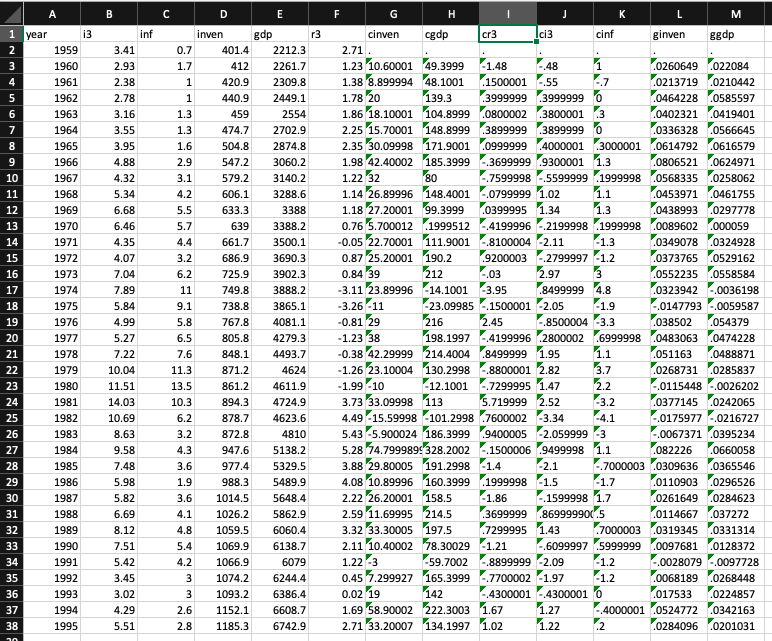Click gdp value 6079
Screen dimensions: 772x641
point(280,562)
